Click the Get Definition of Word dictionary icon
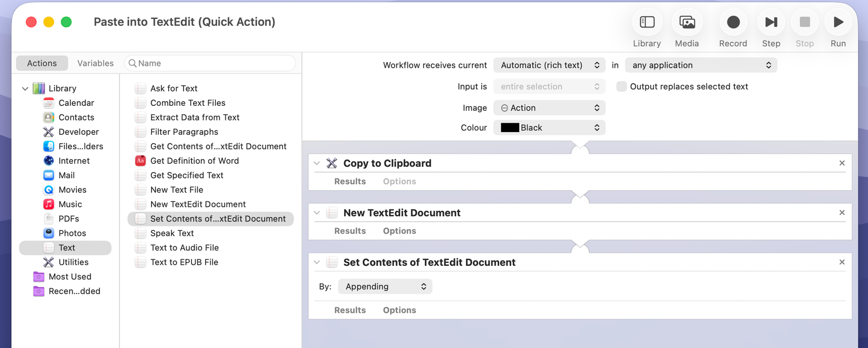The height and width of the screenshot is (348, 868). tap(140, 161)
